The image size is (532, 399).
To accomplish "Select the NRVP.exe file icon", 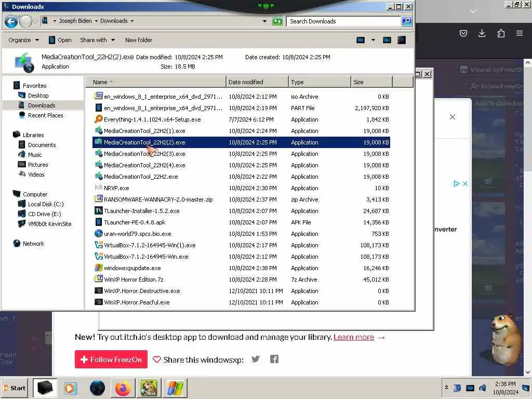I will point(98,188).
